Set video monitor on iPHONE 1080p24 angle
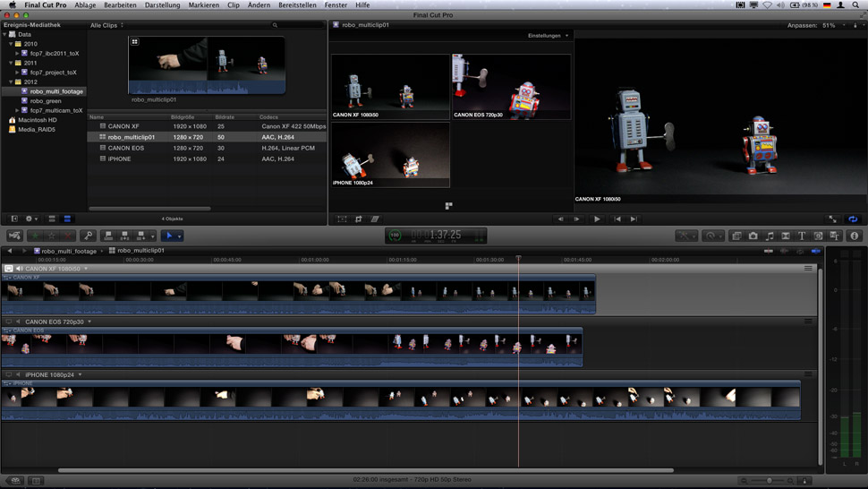The image size is (868, 489). tap(9, 374)
